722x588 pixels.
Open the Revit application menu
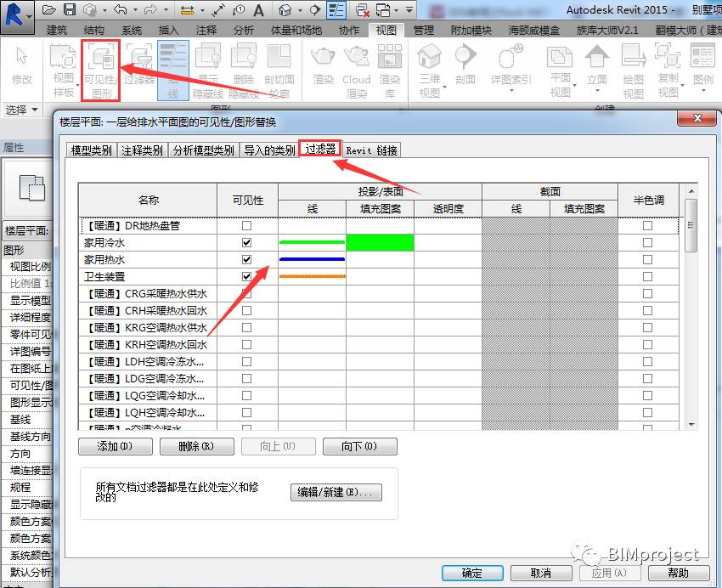pos(17,17)
